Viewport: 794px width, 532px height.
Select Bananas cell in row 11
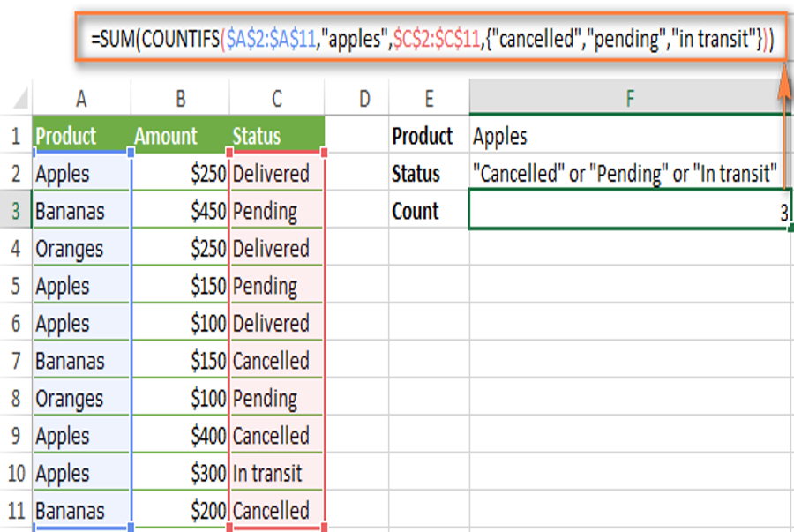tap(81, 510)
